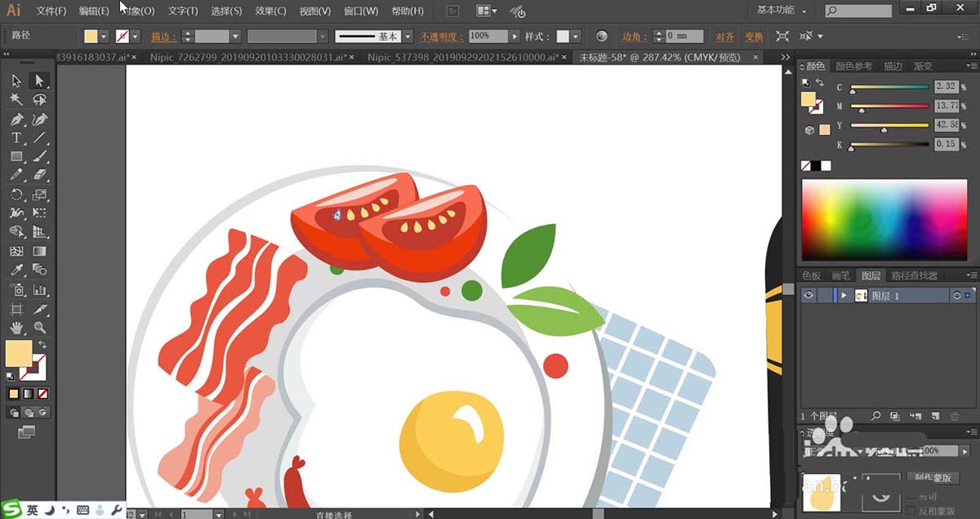Adjust the Y yellow slider
Viewport: 980px width, 519px height.
pos(889,126)
